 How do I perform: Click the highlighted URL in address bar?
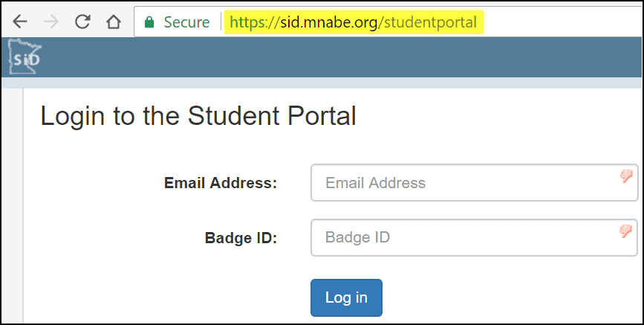353,22
